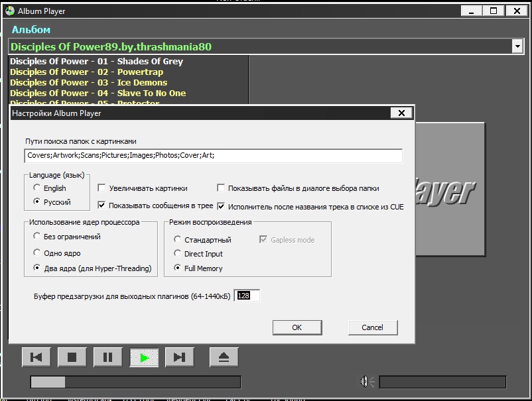
Task: Skip to previous track button
Action: (36, 357)
